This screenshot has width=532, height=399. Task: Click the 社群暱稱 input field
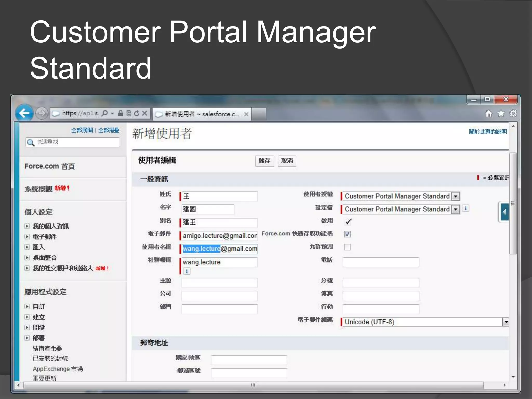[220, 262]
